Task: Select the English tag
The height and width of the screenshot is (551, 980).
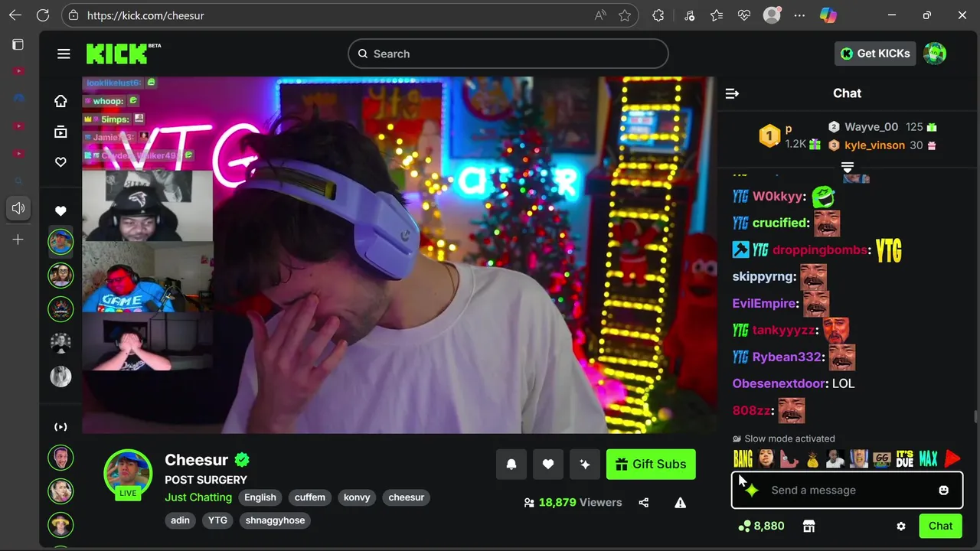Action: click(x=260, y=497)
